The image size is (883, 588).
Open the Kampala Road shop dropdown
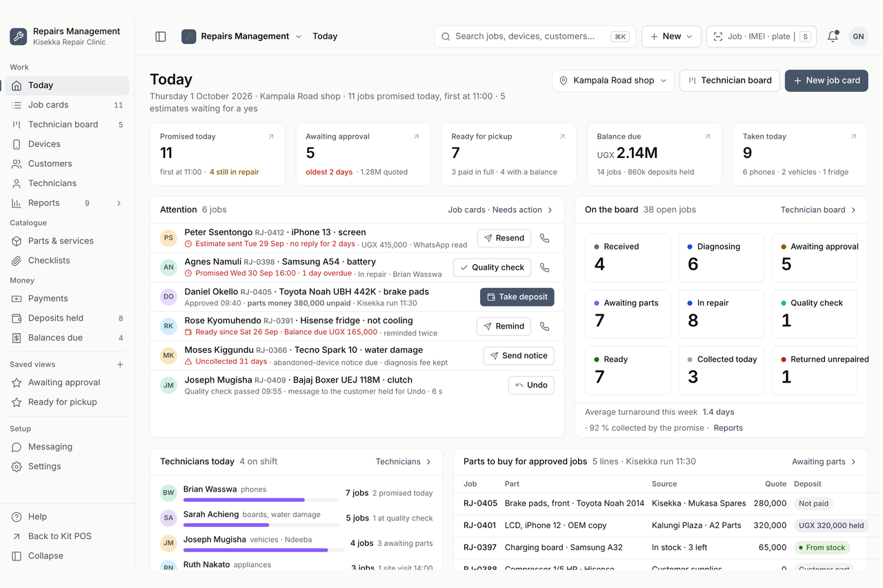(613, 81)
